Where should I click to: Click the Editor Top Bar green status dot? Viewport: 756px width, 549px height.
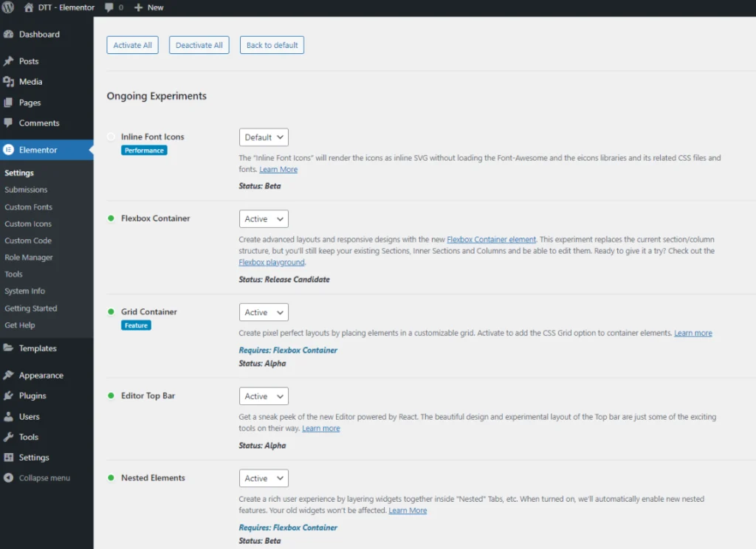point(111,396)
